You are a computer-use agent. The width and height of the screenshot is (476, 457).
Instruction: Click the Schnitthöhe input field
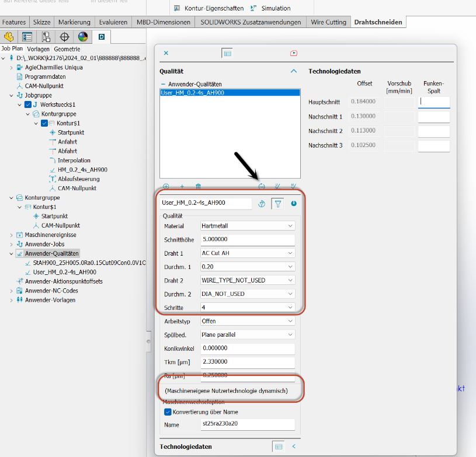click(x=246, y=239)
